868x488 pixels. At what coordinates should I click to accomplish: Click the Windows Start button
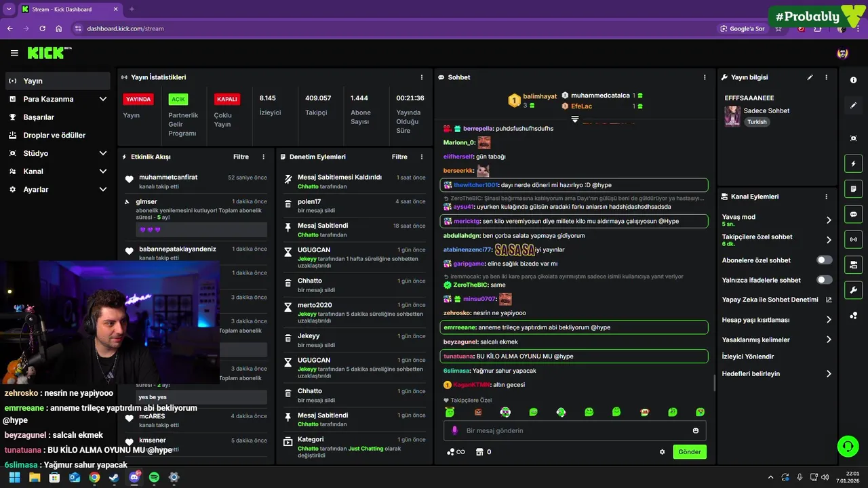coord(14,477)
